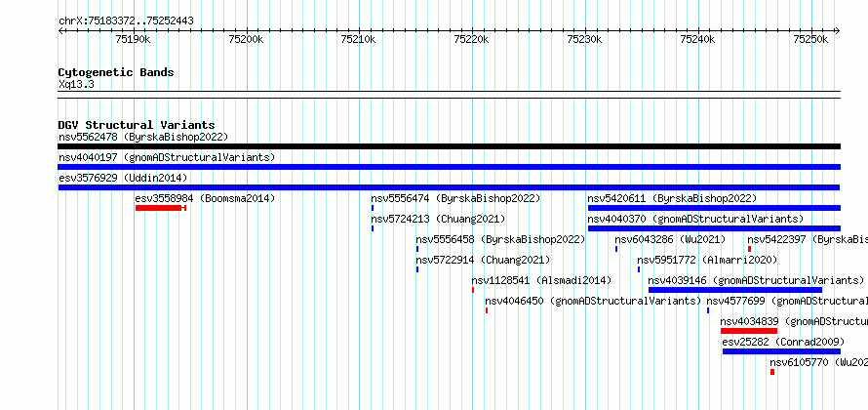This screenshot has height=410, width=868.
Task: Open nsv4040370 (gnomADStructuralVariants) label
Action: click(695, 219)
